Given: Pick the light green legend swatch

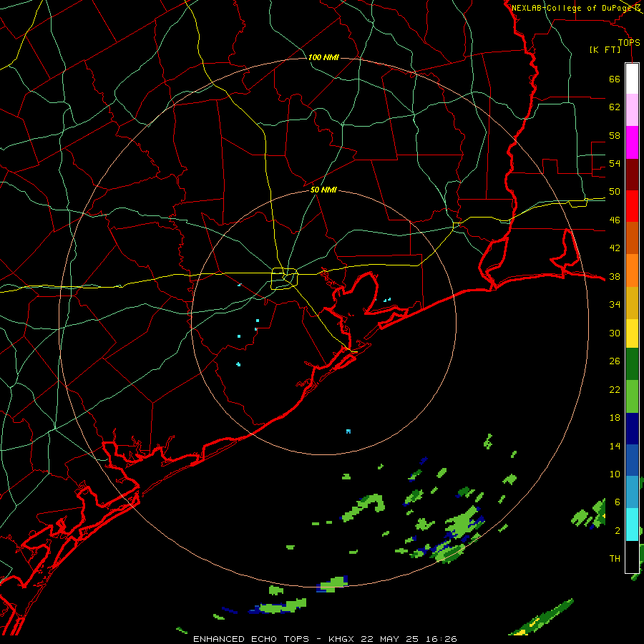Looking at the screenshot, I should pos(632,396).
